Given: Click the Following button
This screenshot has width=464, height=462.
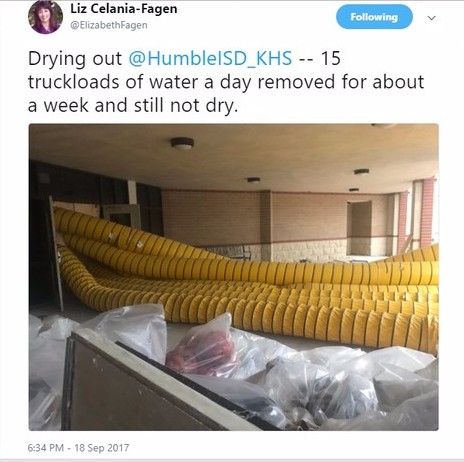Looking at the screenshot, I should 374,17.
